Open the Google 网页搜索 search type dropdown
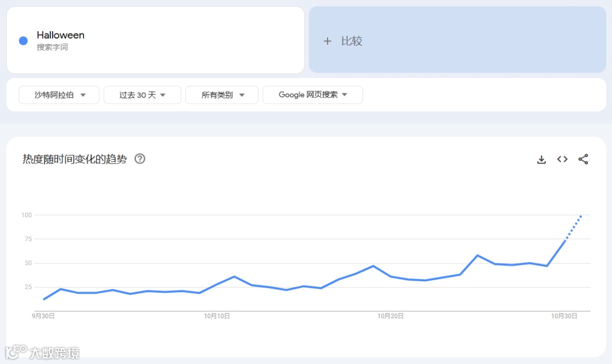The image size is (612, 364). pyautogui.click(x=312, y=95)
